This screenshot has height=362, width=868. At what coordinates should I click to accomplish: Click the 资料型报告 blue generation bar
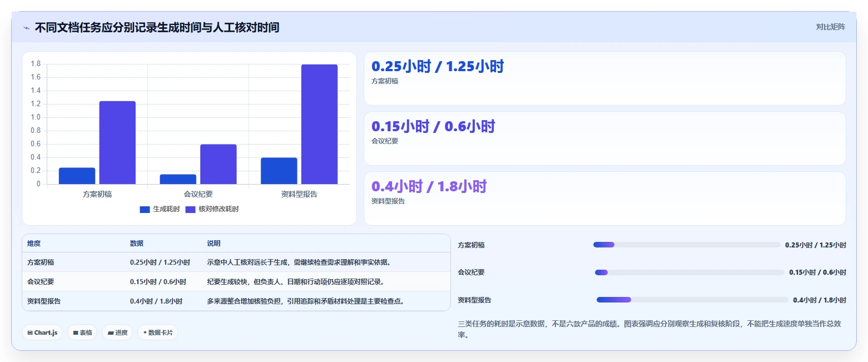[279, 171]
